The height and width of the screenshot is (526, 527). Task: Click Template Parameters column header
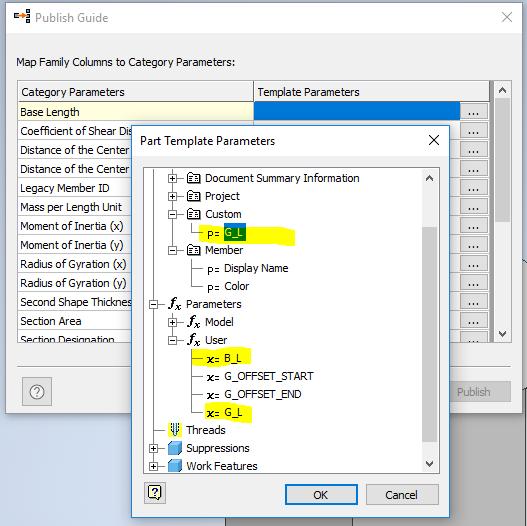tap(372, 91)
